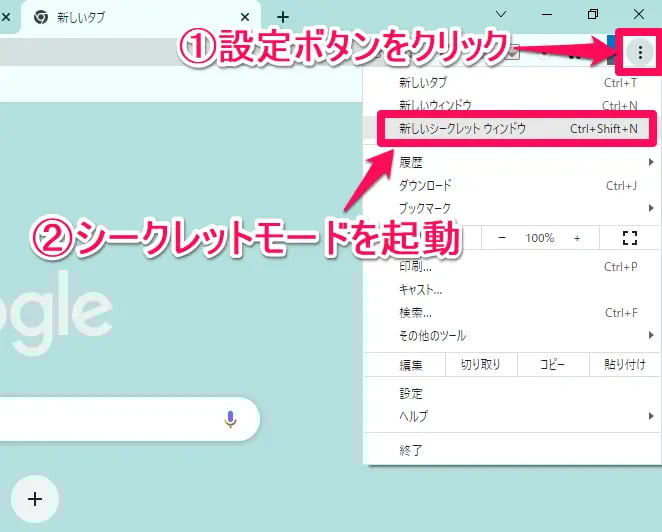The image size is (662, 532).
Task: Minimize the Chrome window
Action: [547, 14]
